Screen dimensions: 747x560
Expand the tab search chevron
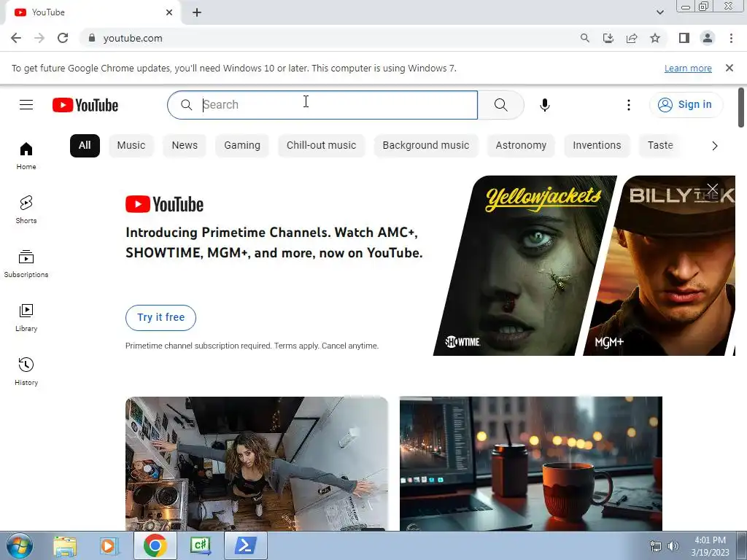click(659, 12)
